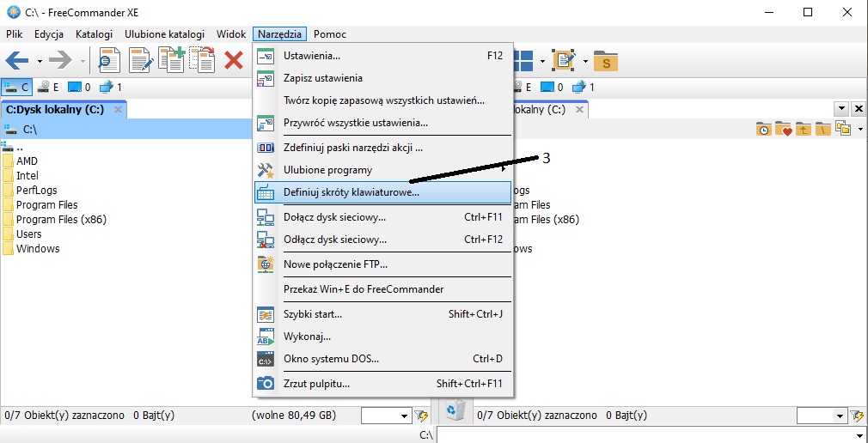The width and height of the screenshot is (868, 443).
Task: Open favorite folders heart icon
Action: coord(783,130)
